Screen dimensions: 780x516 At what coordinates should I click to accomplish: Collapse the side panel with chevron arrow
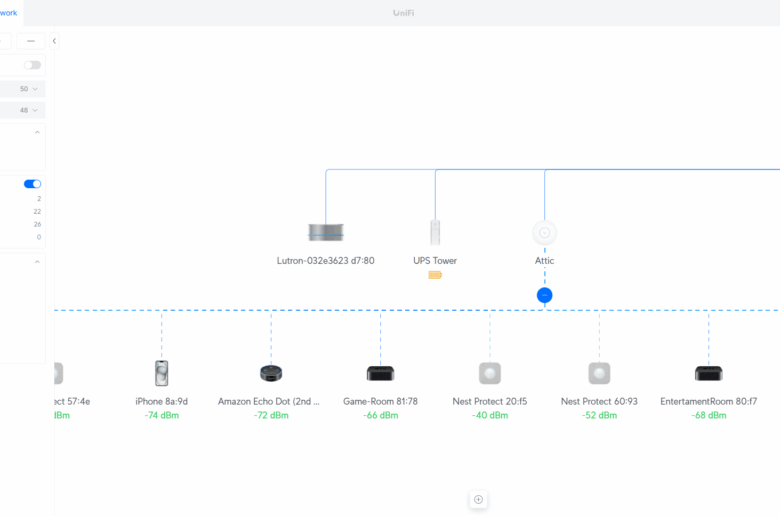(x=54, y=41)
